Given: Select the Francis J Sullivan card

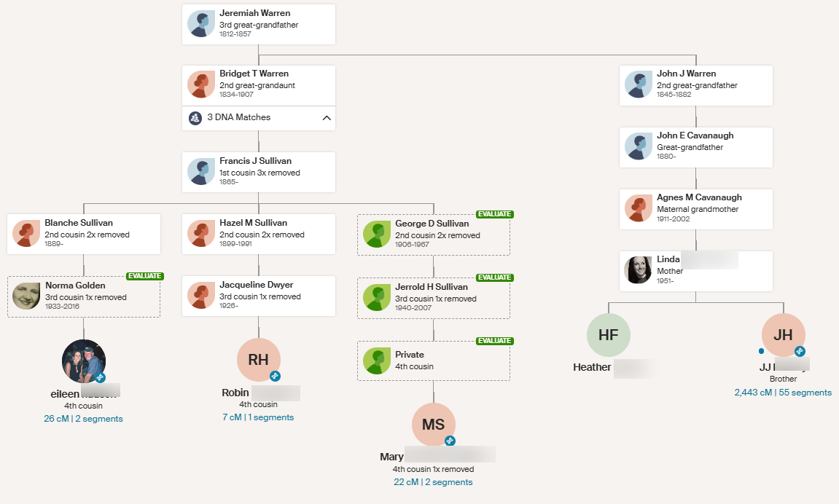Looking at the screenshot, I should tap(259, 173).
